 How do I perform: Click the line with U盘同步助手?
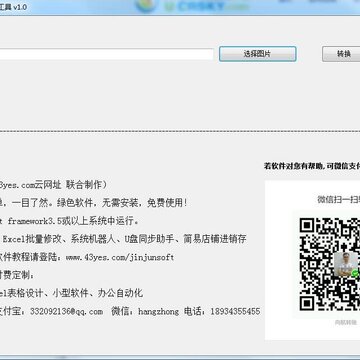point(123,239)
